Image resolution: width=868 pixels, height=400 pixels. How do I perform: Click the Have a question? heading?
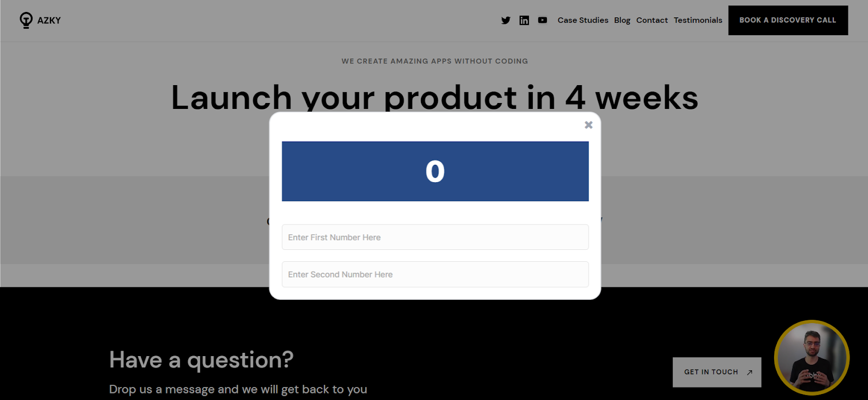coord(201,360)
